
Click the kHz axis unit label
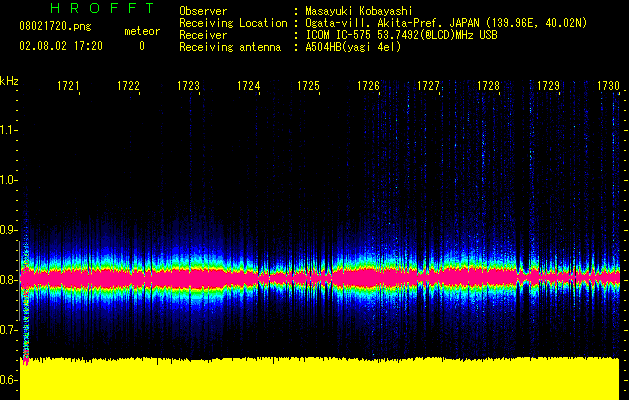9,80
